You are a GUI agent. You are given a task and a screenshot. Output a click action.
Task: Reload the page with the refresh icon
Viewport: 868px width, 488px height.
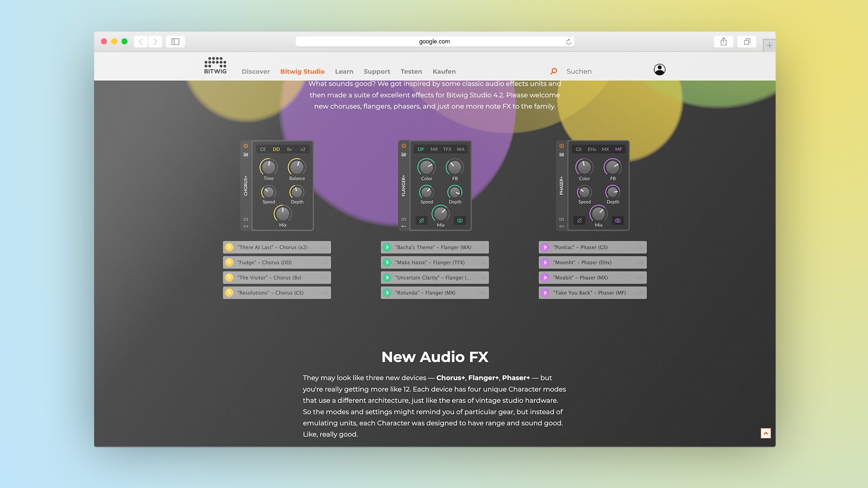569,42
